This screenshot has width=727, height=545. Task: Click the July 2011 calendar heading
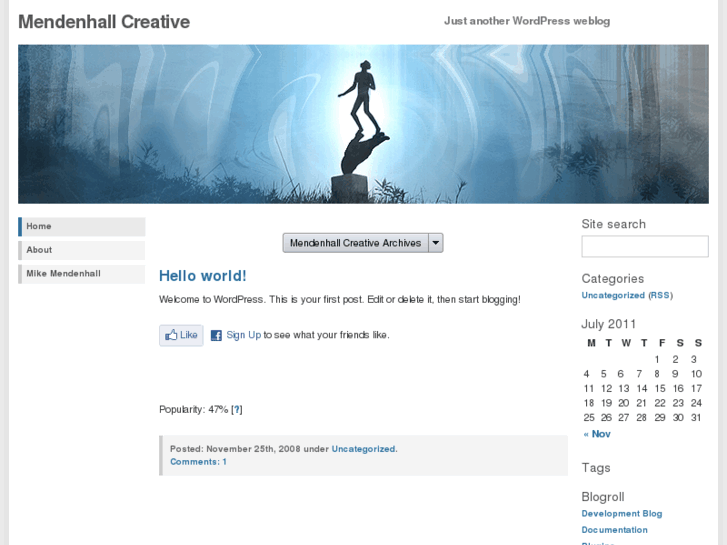(608, 324)
